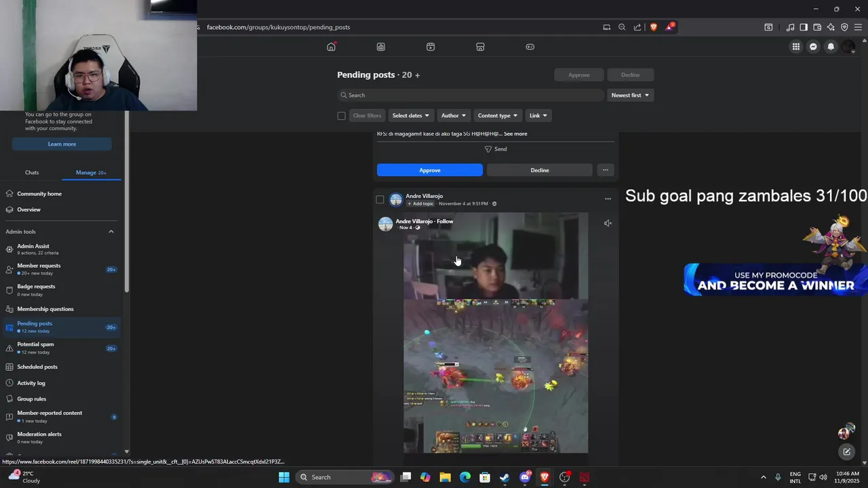This screenshot has width=868, height=488.
Task: Switch to the Manage tab
Action: click(x=91, y=173)
